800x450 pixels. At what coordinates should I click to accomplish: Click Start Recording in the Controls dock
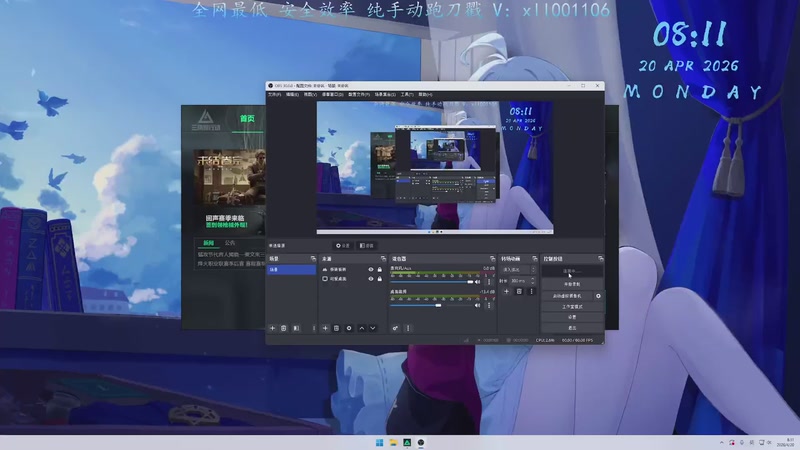point(572,284)
